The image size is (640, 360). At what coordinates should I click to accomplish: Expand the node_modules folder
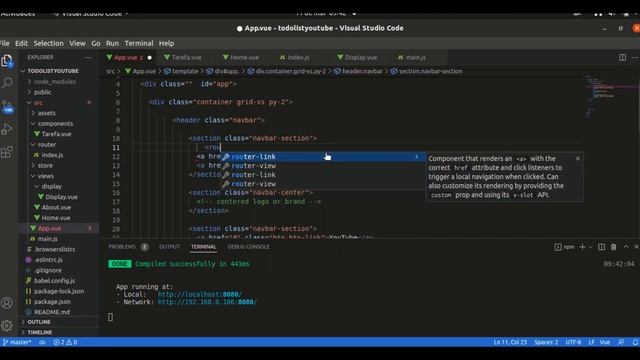click(55, 82)
